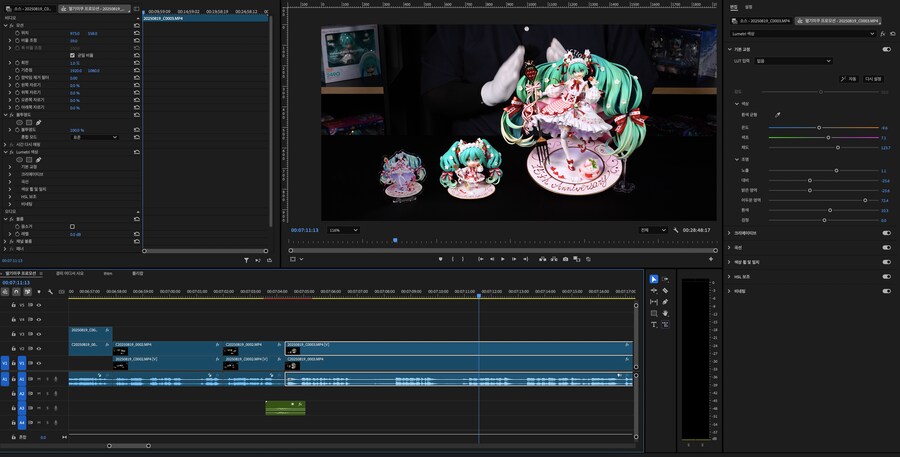Viewport: 900px width, 457px height.
Task: Open the Program Monitor zoom level dropdown
Action: pyautogui.click(x=343, y=230)
